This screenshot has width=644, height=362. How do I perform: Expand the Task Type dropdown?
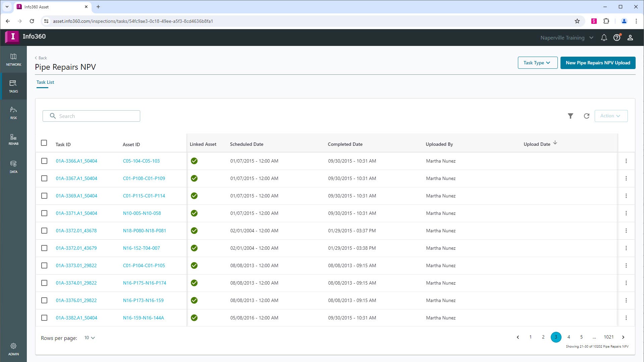point(537,63)
